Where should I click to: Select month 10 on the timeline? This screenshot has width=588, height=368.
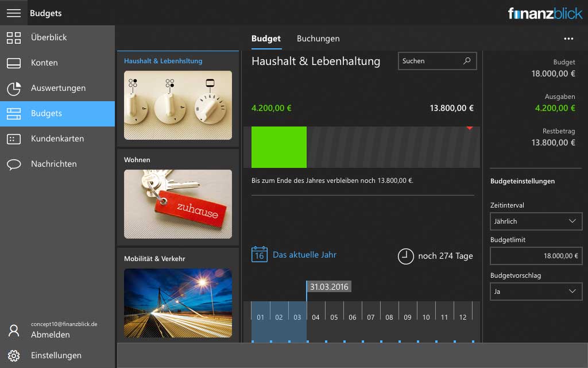[x=425, y=317]
